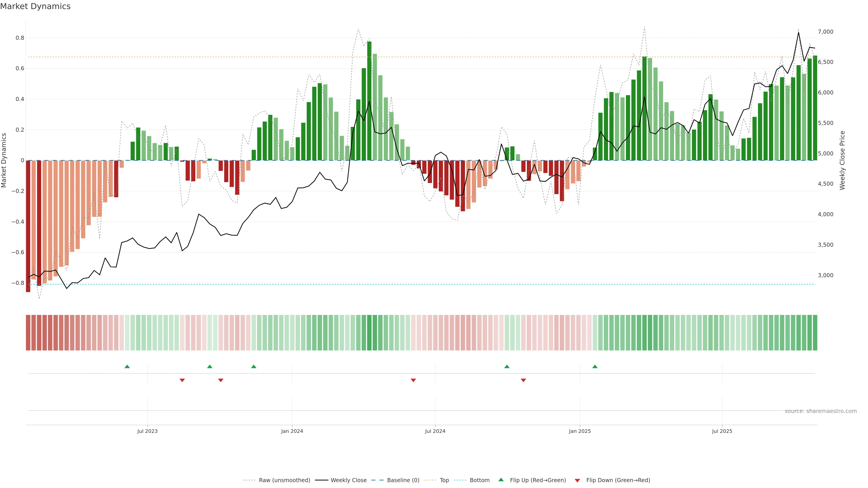Click the Weekly Close Price axis title
Image resolution: width=868 pixels, height=488 pixels.
842,160
